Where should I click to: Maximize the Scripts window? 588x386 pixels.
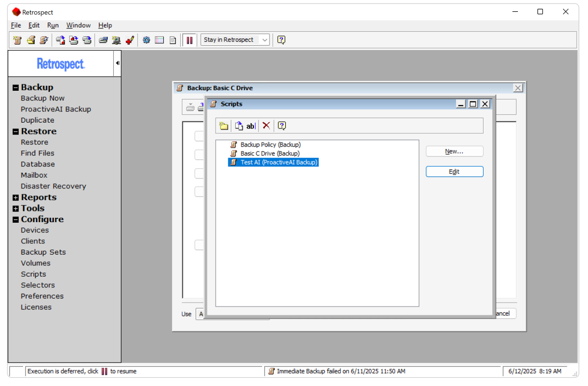(x=473, y=104)
